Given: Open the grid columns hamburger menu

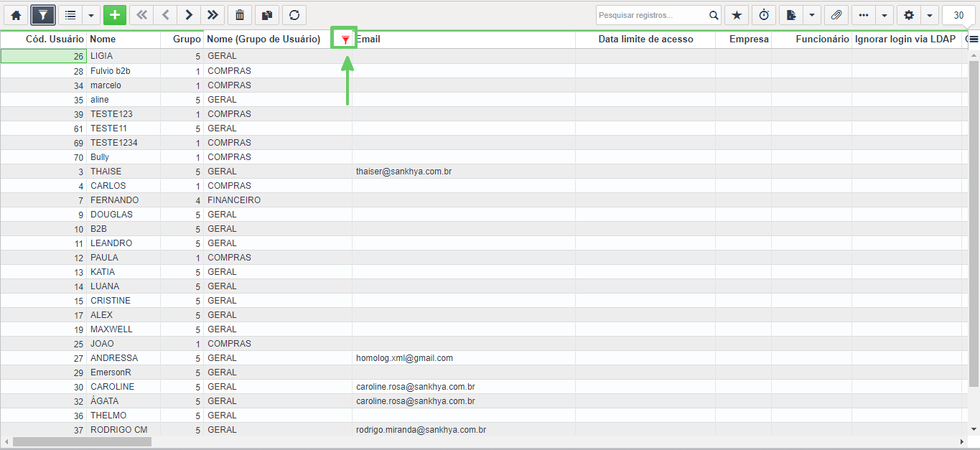Looking at the screenshot, I should (x=974, y=39).
